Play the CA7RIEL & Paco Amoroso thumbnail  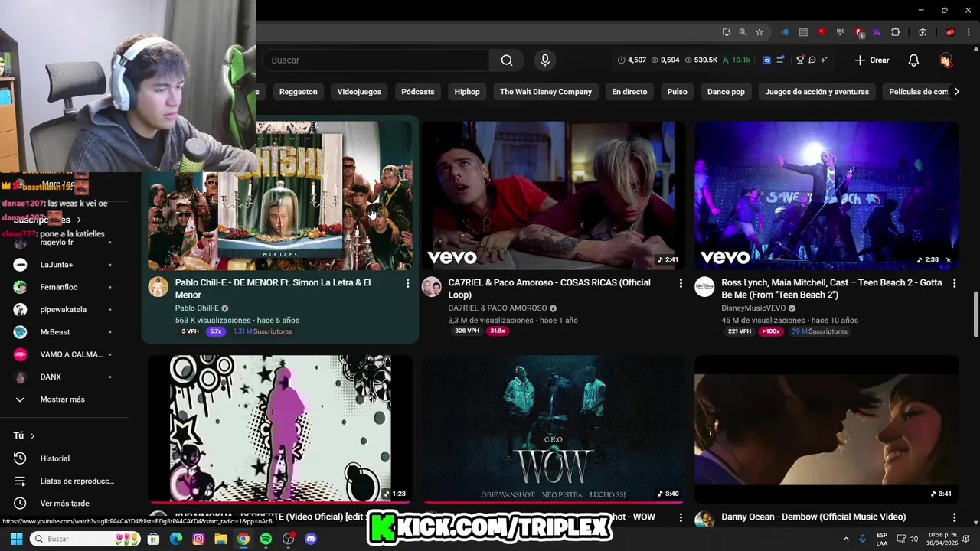pyautogui.click(x=554, y=195)
